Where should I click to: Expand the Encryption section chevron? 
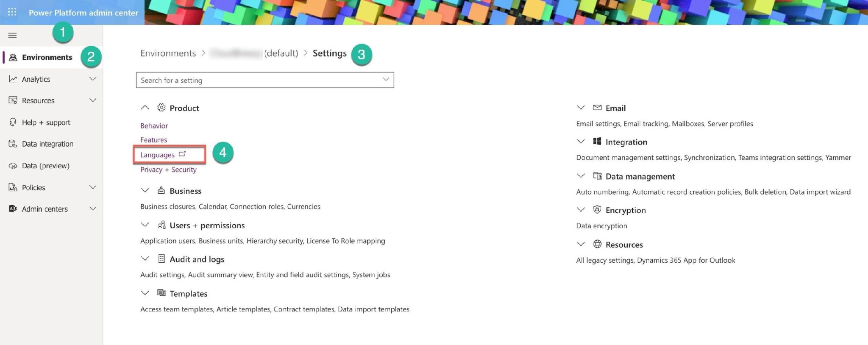581,210
